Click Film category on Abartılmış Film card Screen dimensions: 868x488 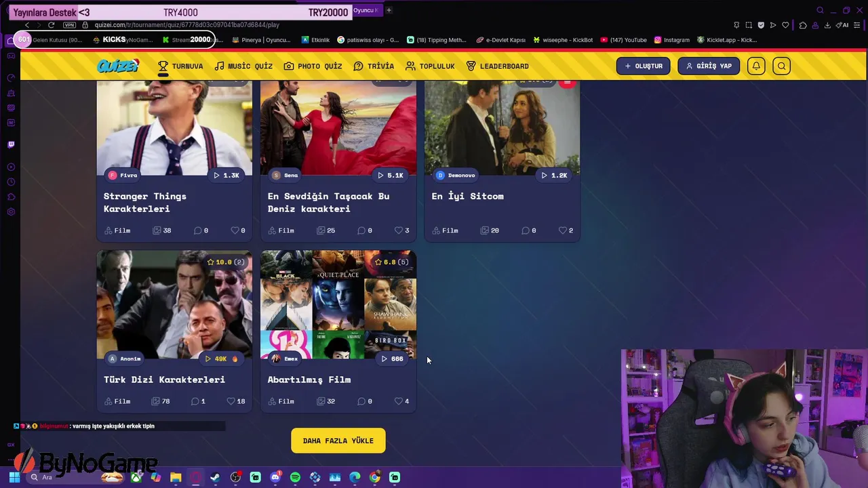click(281, 401)
